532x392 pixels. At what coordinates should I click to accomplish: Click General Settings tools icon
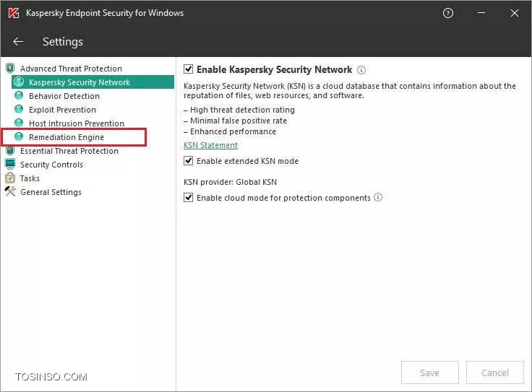click(10, 192)
